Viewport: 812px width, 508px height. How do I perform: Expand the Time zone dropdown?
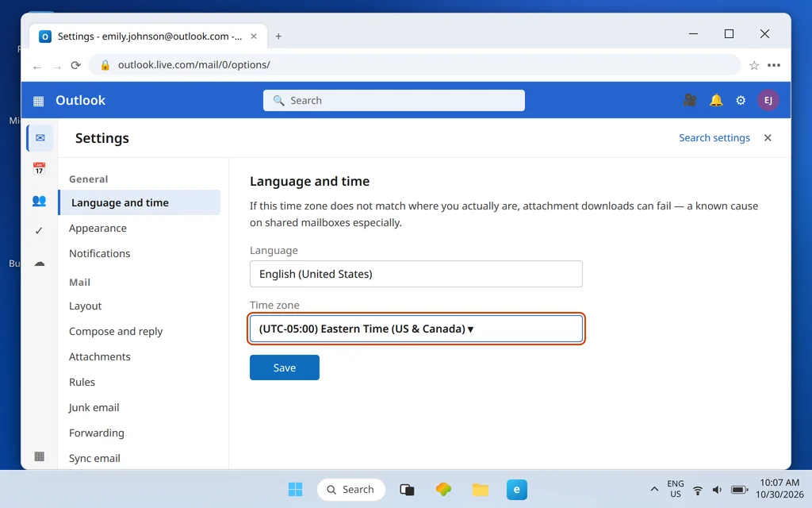(x=416, y=329)
